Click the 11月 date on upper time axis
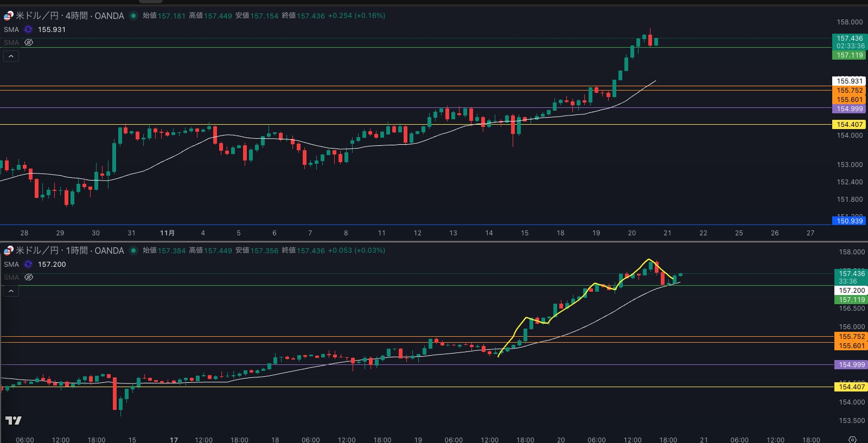868x443 pixels. point(167,233)
